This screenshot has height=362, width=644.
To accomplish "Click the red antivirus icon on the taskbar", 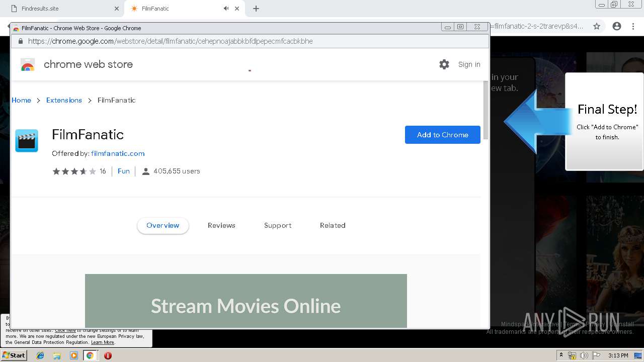I will pyautogui.click(x=108, y=355).
